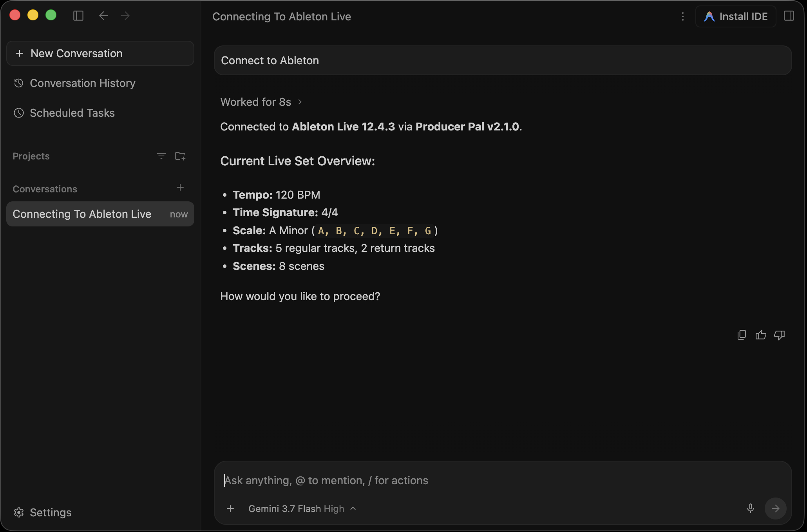Copy the response with the copy icon
Image resolution: width=807 pixels, height=532 pixels.
(x=742, y=335)
